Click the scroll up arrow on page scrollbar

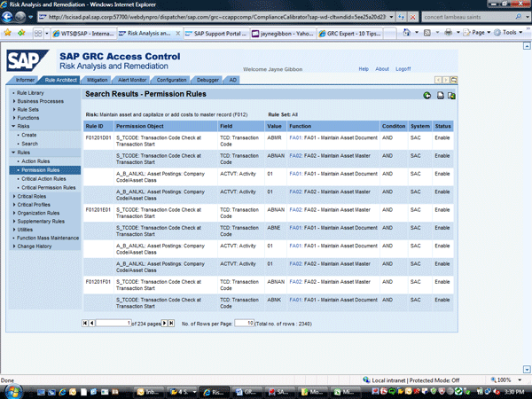click(527, 46)
